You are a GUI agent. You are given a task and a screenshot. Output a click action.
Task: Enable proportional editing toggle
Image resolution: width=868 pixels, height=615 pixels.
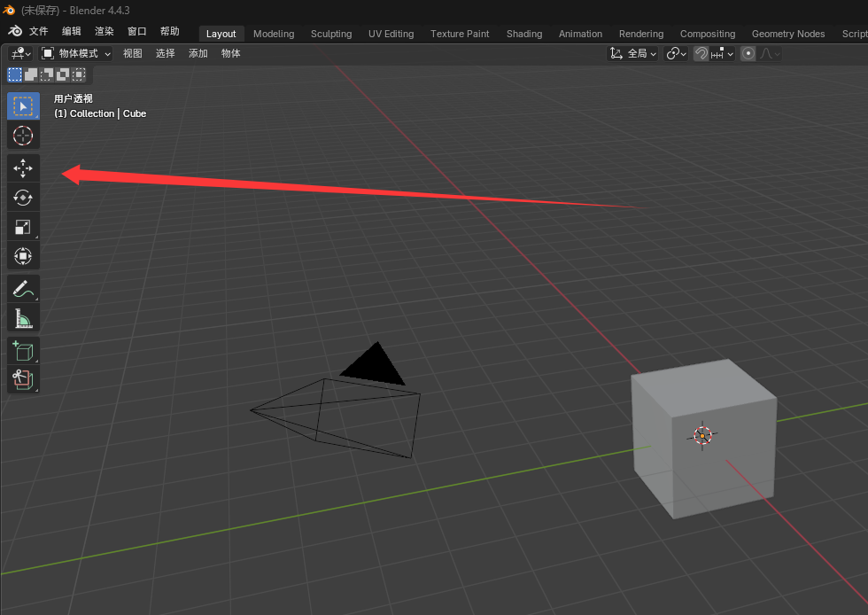(x=748, y=54)
